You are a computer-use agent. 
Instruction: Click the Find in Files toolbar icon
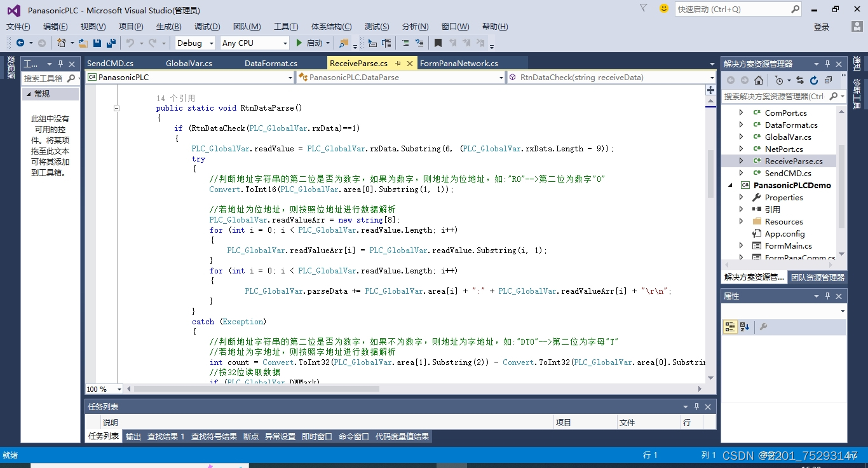click(x=344, y=43)
